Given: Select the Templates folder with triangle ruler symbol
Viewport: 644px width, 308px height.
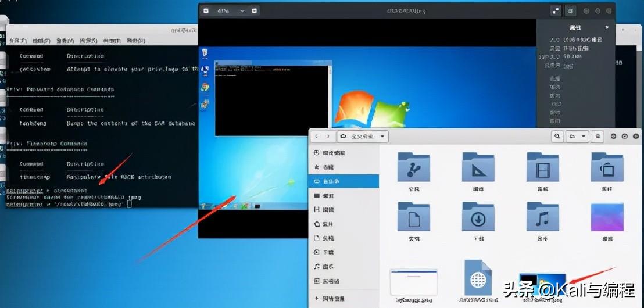Looking at the screenshot, I should coord(478,171).
